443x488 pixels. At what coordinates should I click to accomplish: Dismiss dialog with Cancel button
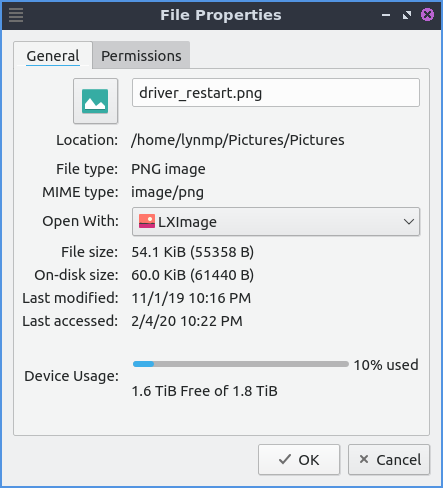[389, 459]
